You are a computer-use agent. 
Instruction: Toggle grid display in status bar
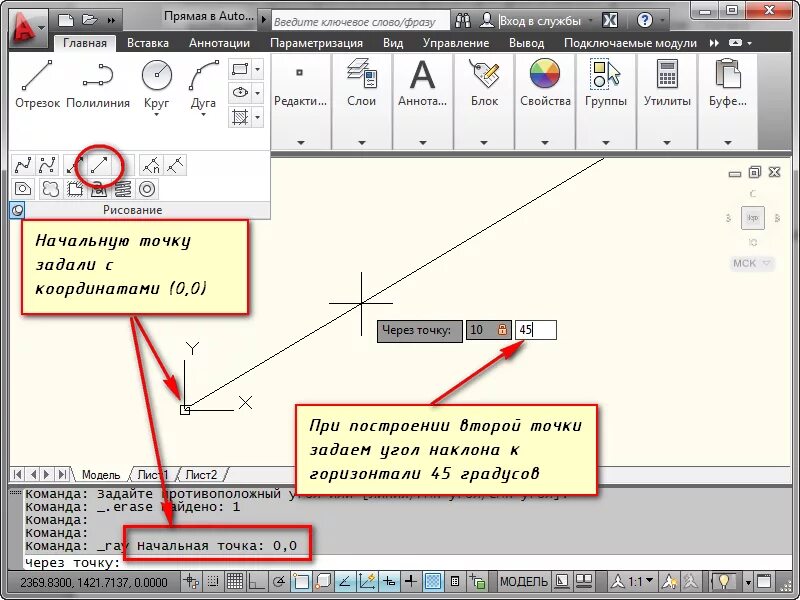click(235, 581)
